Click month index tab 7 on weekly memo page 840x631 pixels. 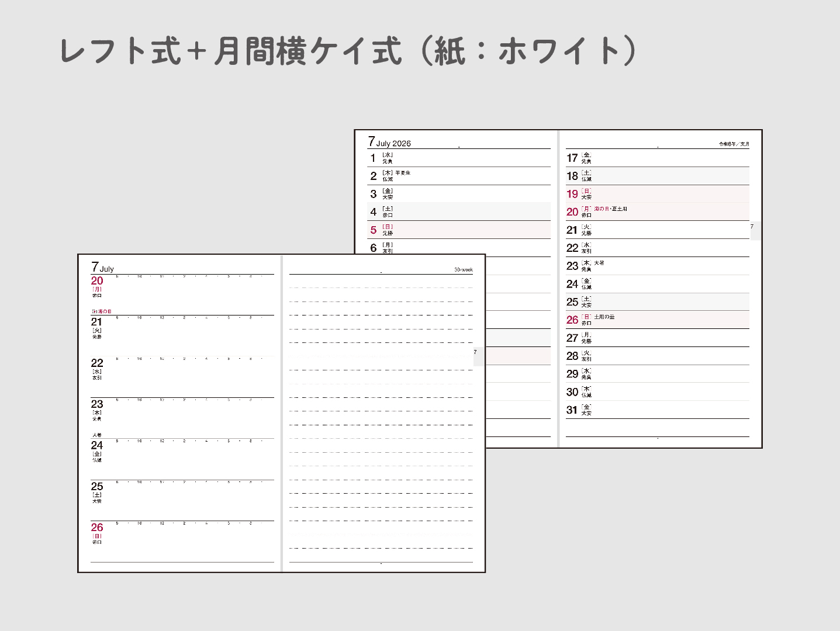(x=476, y=353)
